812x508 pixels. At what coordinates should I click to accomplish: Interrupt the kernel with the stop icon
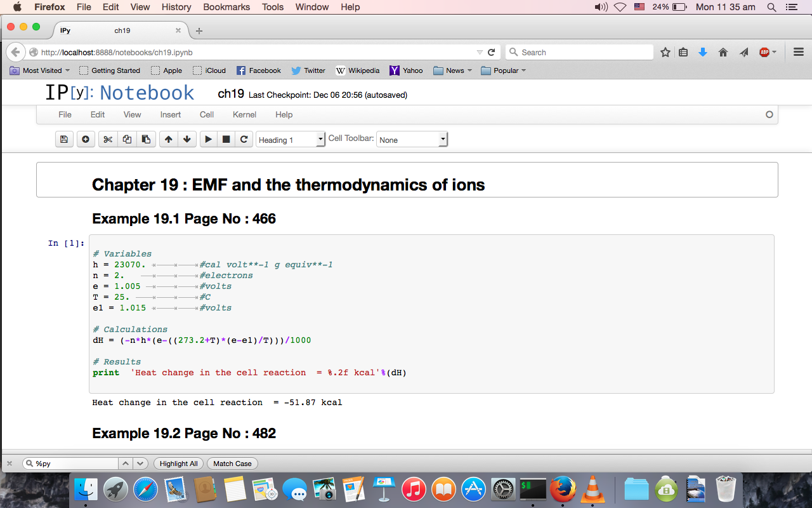click(x=226, y=140)
